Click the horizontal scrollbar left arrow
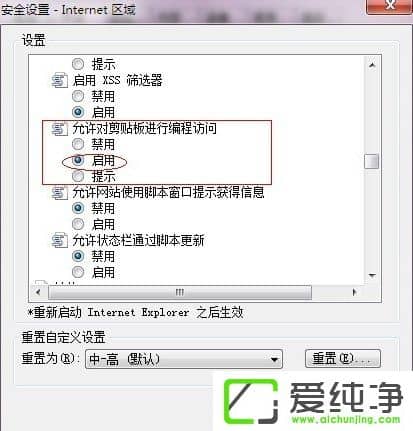The image size is (413, 431). click(38, 292)
